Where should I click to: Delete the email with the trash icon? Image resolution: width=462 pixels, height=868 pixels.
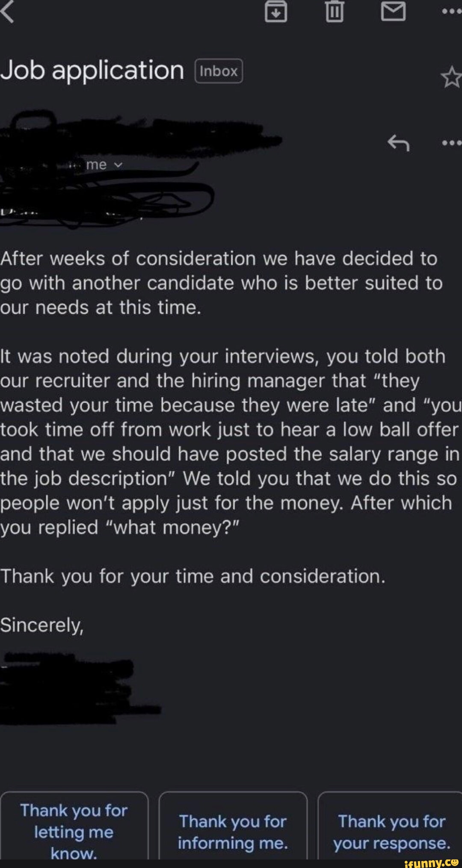(335, 12)
